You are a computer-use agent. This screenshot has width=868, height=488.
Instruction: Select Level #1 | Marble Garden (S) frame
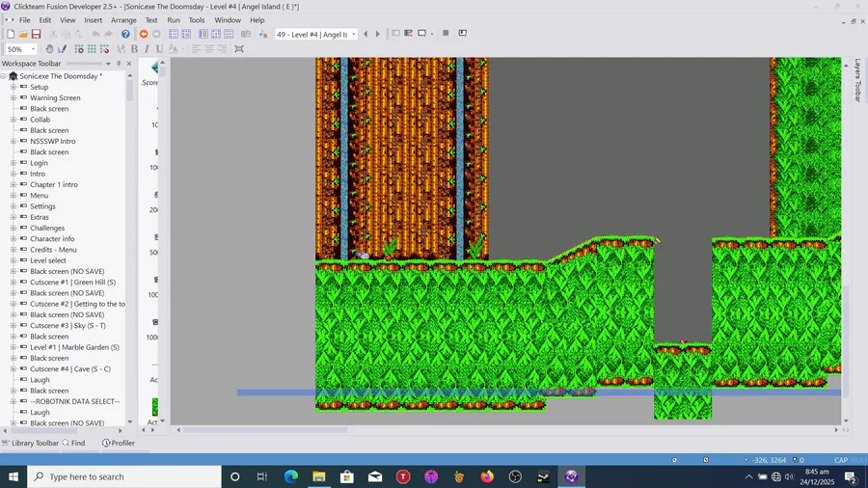(x=74, y=347)
